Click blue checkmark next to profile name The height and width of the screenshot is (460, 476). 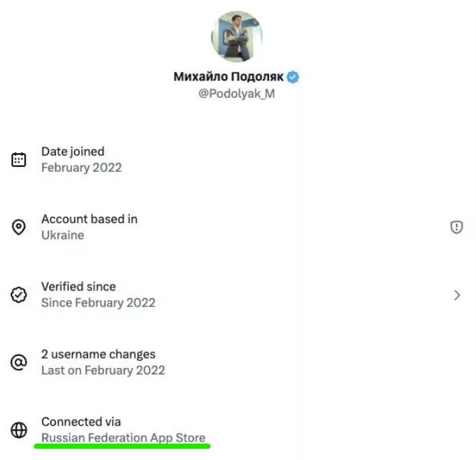coord(293,77)
